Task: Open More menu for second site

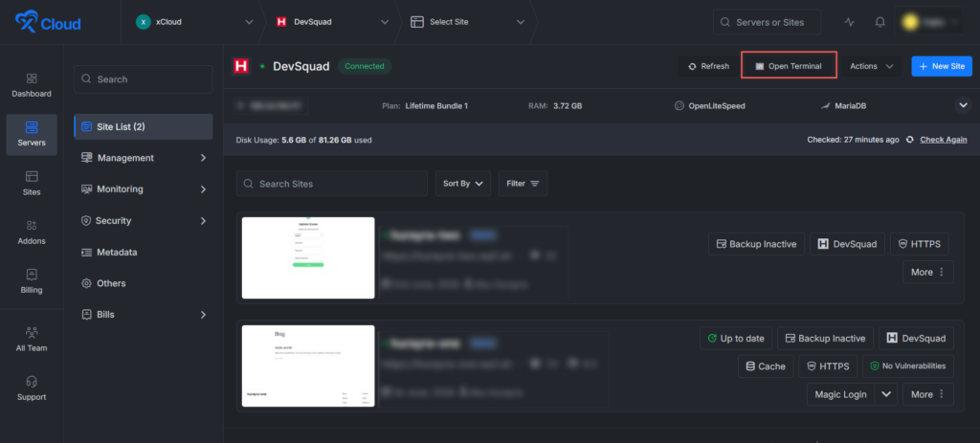Action: coord(928,394)
